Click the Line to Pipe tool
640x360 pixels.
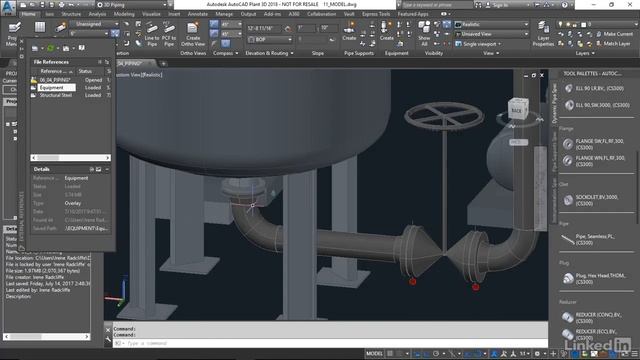click(x=152, y=35)
